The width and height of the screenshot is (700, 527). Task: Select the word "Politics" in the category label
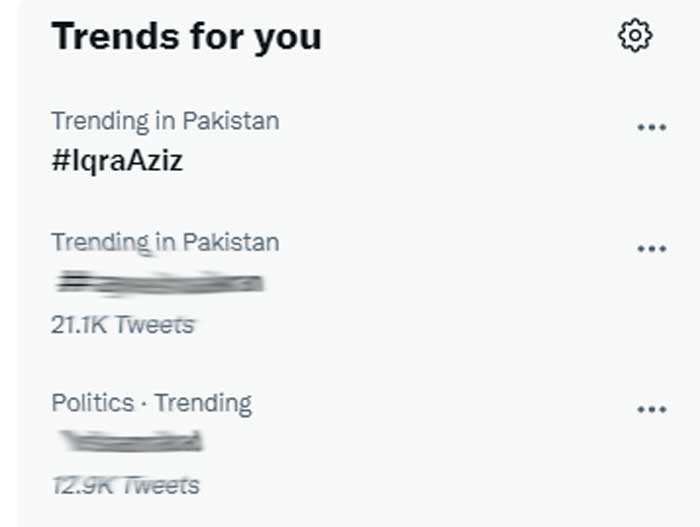click(x=92, y=403)
